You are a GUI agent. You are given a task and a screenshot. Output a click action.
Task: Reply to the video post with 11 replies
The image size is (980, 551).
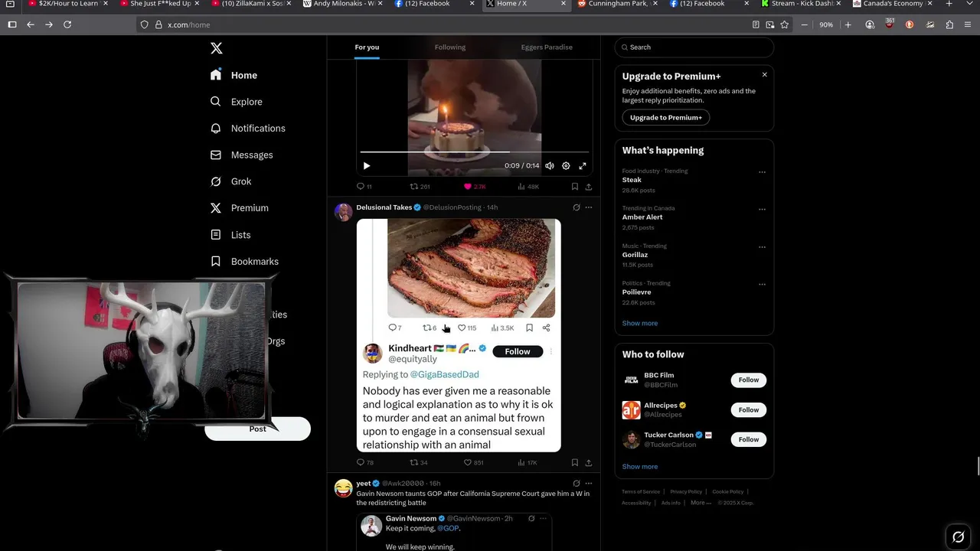[x=364, y=187]
